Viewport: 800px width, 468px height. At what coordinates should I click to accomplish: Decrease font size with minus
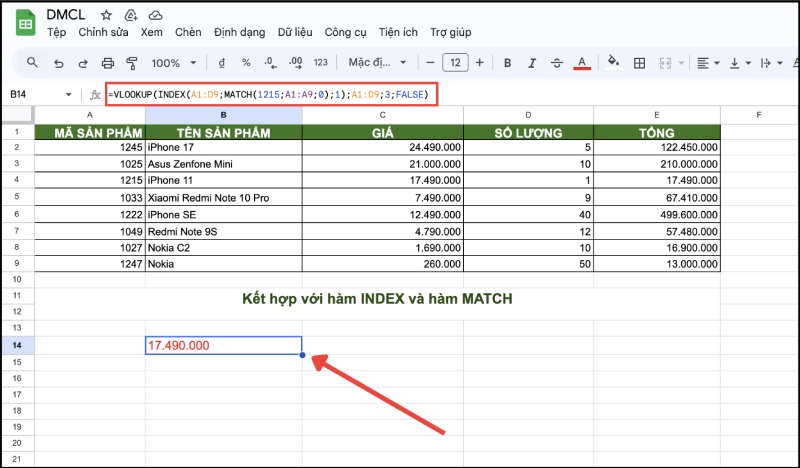[x=430, y=63]
